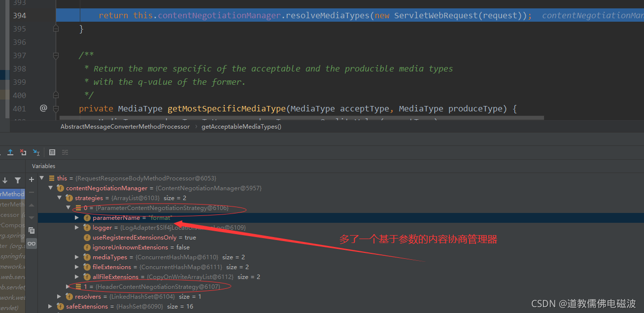644x313 pixels.
Task: Click the duplicate watch copy icon
Action: (x=32, y=230)
